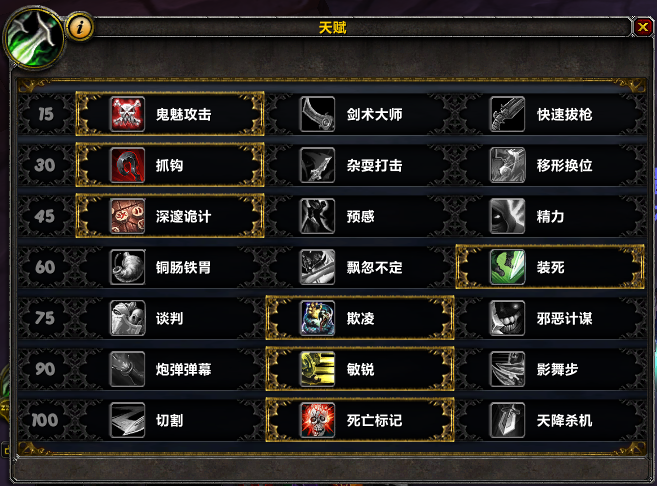
Task: Select the 飘忽不定 talent option
Action: click(360, 267)
